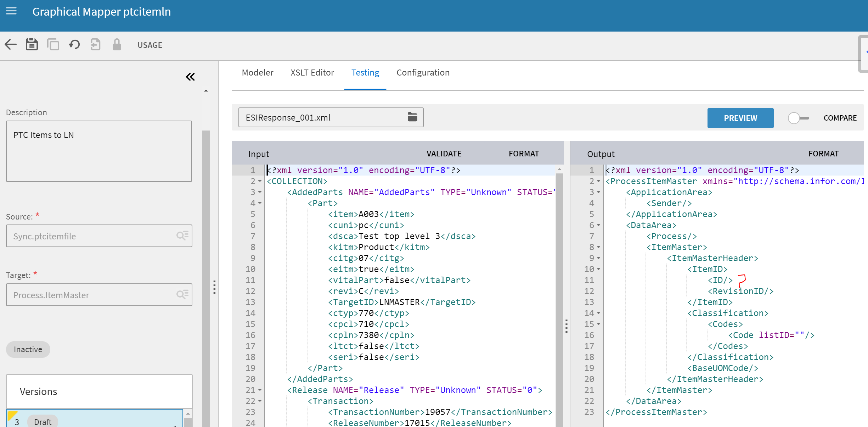Collapse Classification on output line 14
The height and width of the screenshot is (427, 868).
pos(598,314)
